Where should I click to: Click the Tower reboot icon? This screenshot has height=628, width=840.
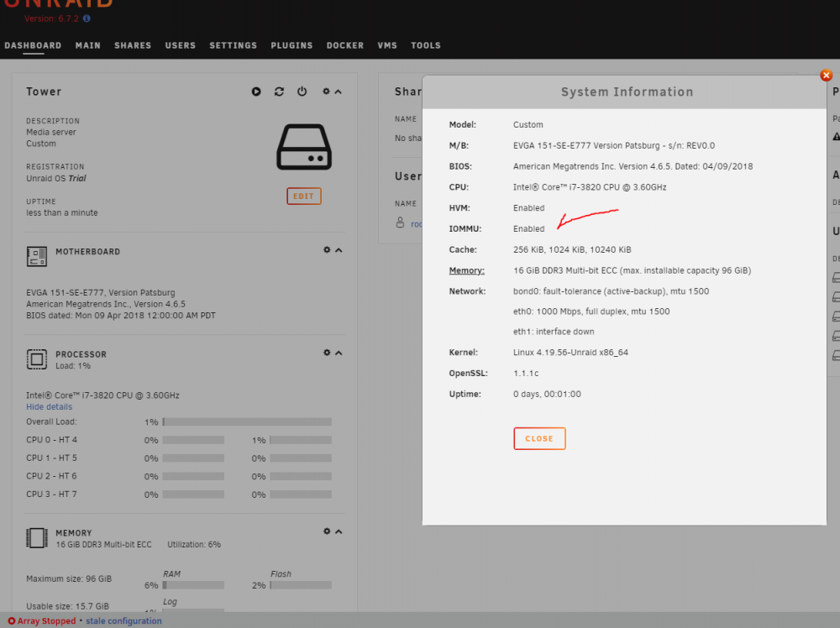point(279,92)
